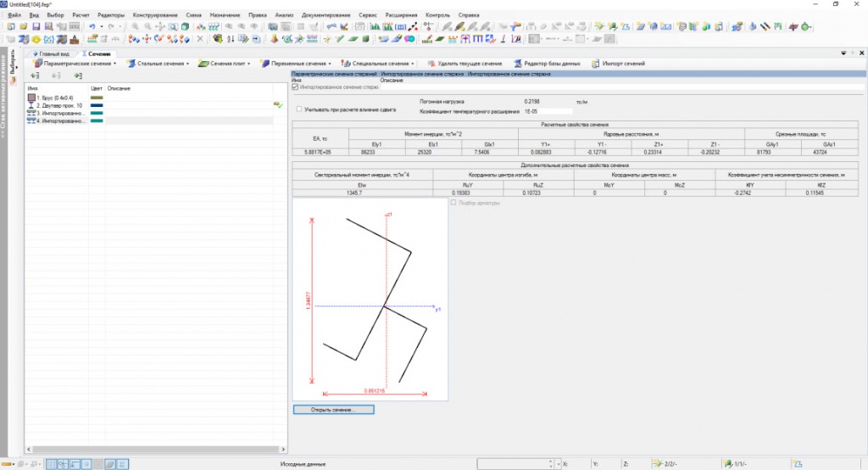Switch to the Главный вид tab
Screen dimensions: 868x470
coord(51,53)
